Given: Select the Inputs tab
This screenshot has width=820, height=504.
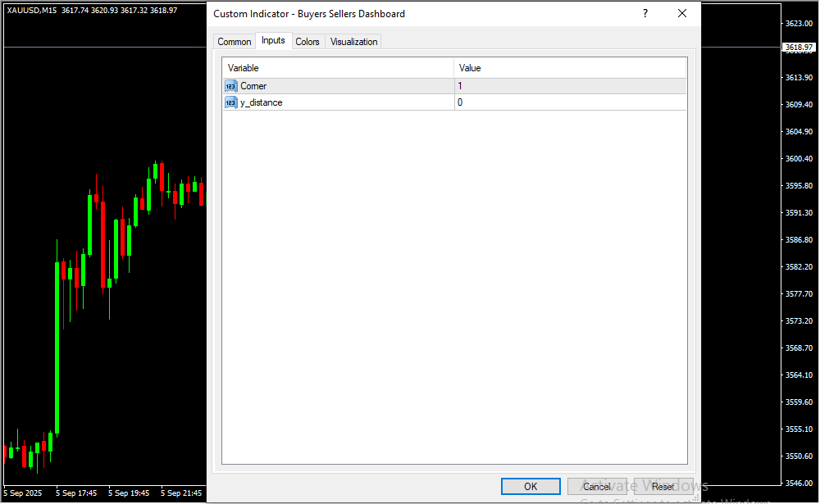Looking at the screenshot, I should tap(273, 41).
